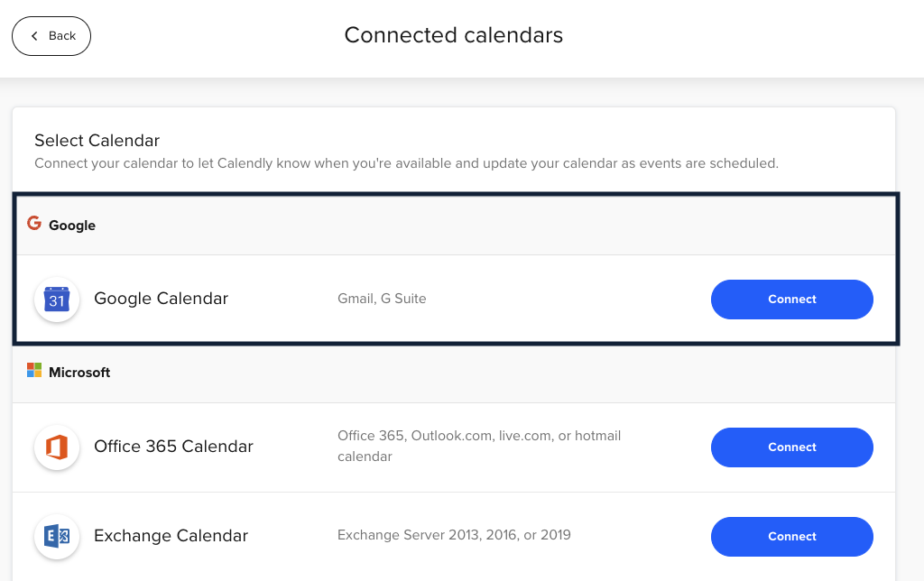This screenshot has height=581, width=924.
Task: Click the Connected calendars page title
Action: [453, 35]
